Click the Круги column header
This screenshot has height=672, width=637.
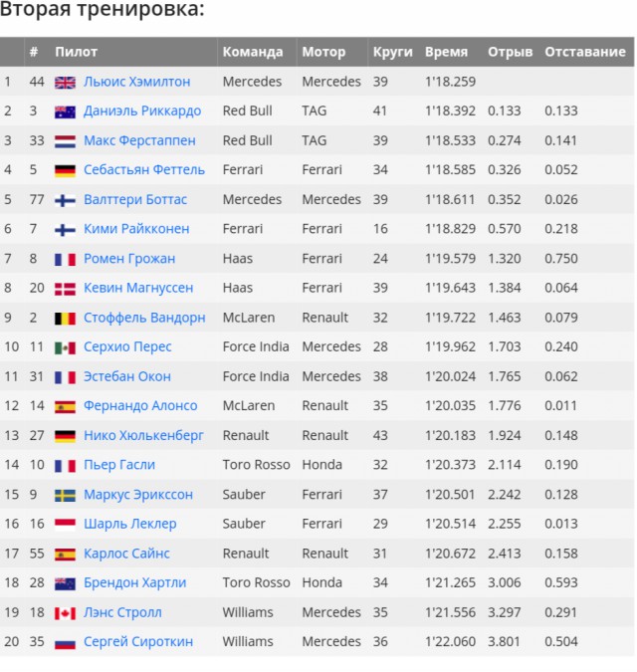pos(393,52)
